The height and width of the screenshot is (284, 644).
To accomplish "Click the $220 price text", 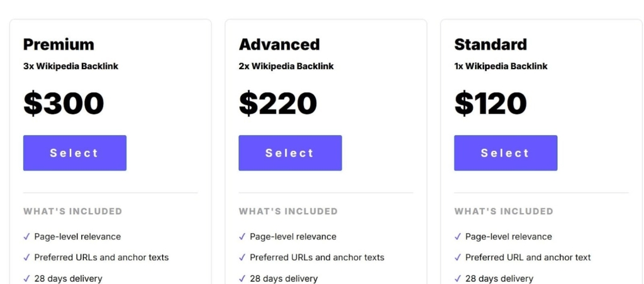I will pos(277,104).
